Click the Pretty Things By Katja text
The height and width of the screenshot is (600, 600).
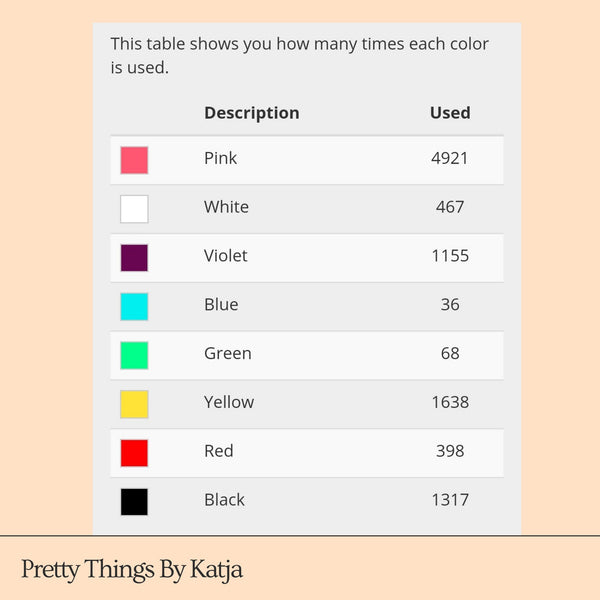(132, 570)
